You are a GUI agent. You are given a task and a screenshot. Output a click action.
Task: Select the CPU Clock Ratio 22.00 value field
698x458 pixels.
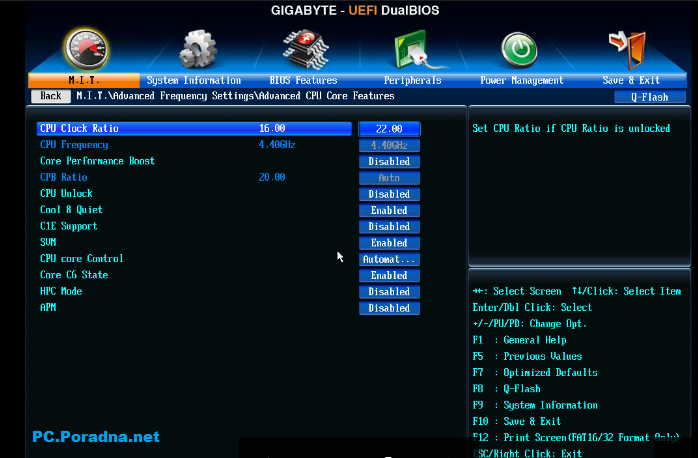[390, 129]
